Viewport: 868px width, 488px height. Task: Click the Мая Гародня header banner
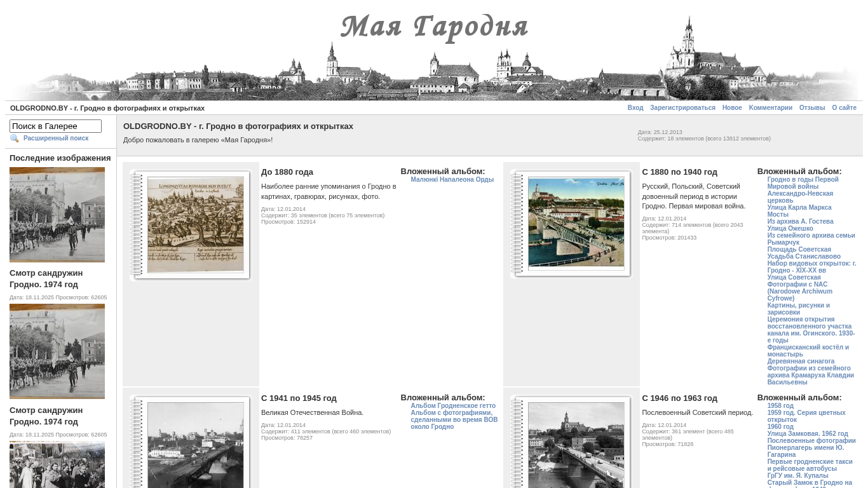coord(434,51)
